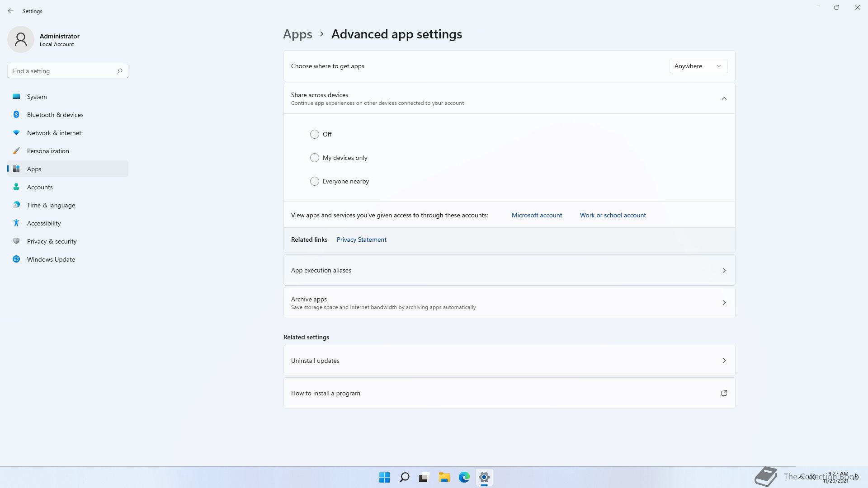
Task: Go to Bluetooth & devices settings
Action: coord(68,115)
